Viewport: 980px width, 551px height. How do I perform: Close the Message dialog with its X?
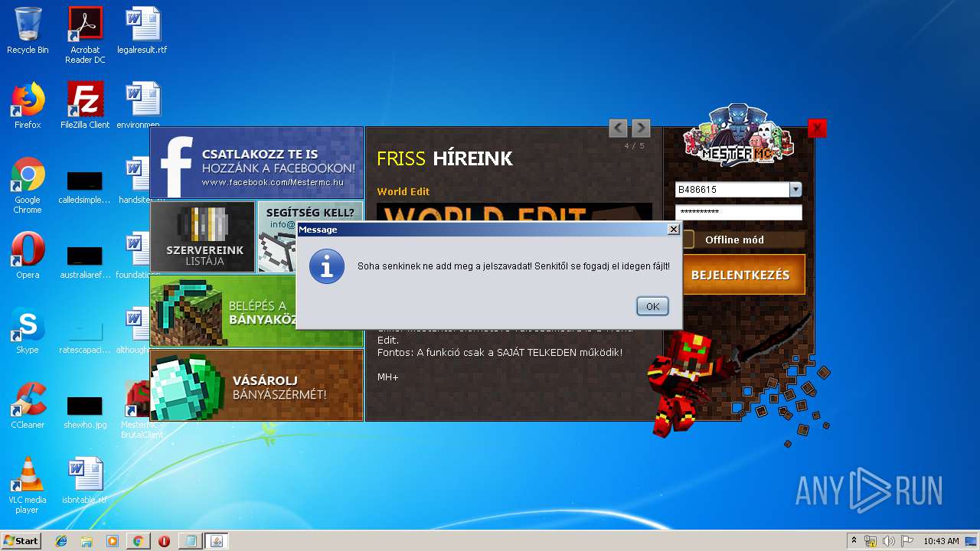point(673,230)
